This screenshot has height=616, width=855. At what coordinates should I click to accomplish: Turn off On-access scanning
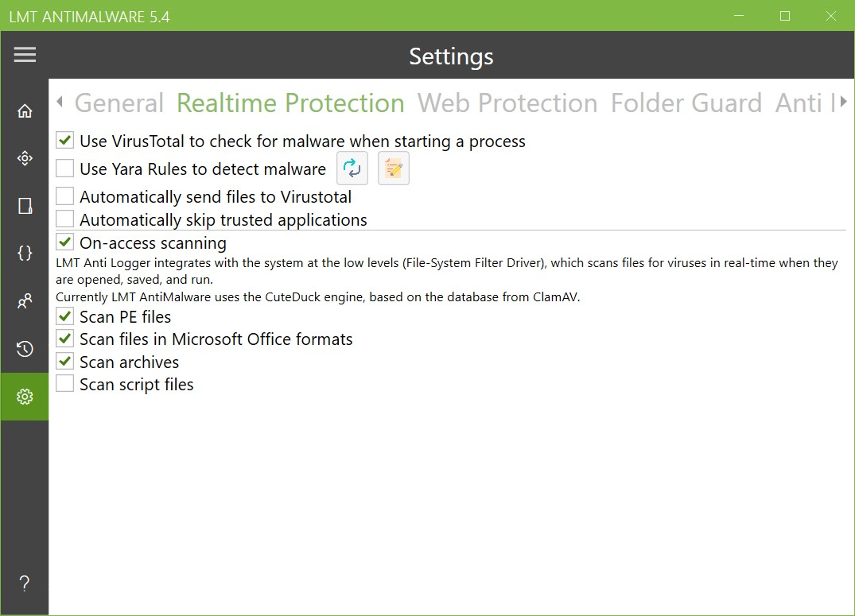coord(65,242)
